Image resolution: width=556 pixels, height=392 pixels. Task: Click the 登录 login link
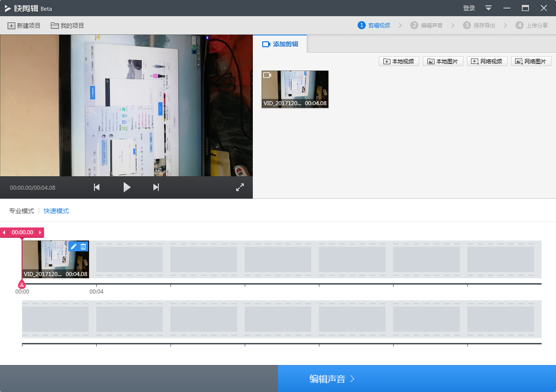[x=469, y=8]
